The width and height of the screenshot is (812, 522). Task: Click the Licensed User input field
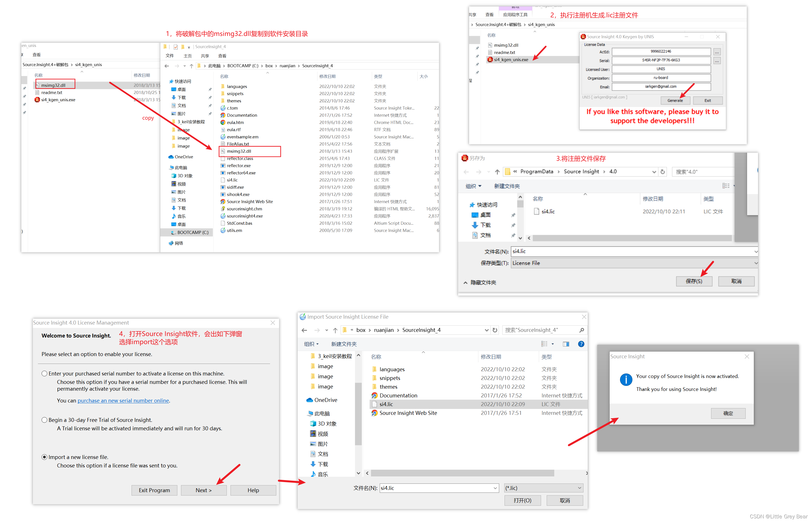pos(661,69)
